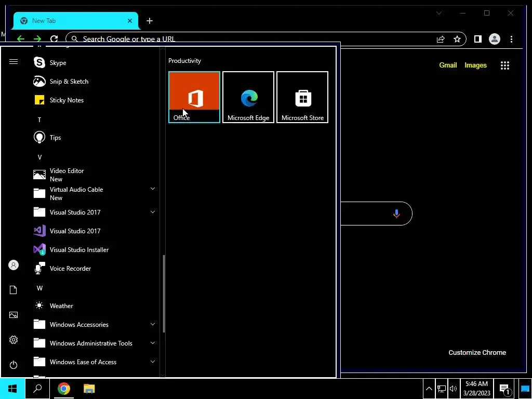Click Chrome's share page icon
Viewport: 532px width, 399px height.
point(441,39)
